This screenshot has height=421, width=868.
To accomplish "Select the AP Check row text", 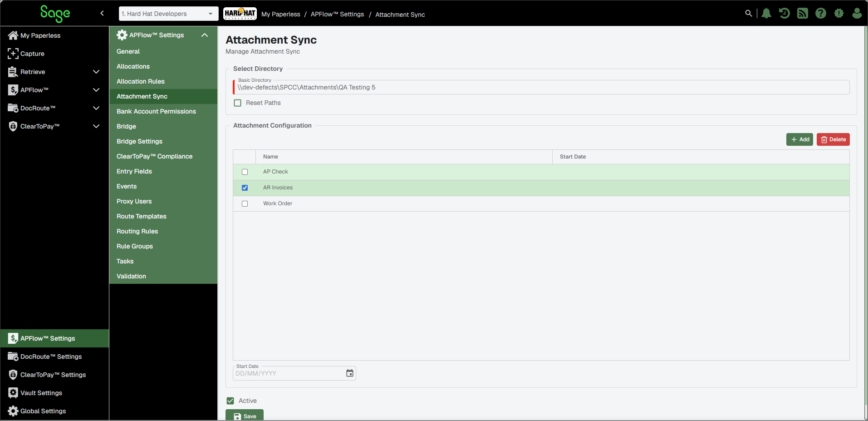I will point(275,172).
